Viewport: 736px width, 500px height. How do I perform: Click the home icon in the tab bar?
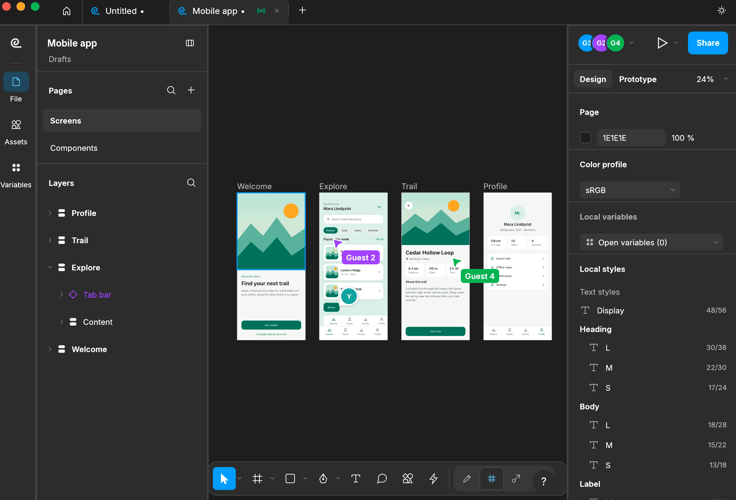[67, 11]
